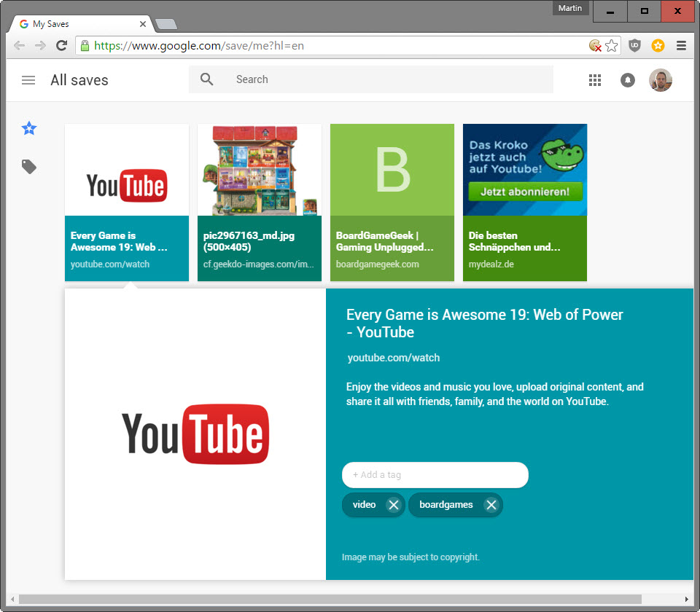Viewport: 700px width, 612px height.
Task: Open the Every Game is Awesome 19 card
Action: tap(127, 203)
